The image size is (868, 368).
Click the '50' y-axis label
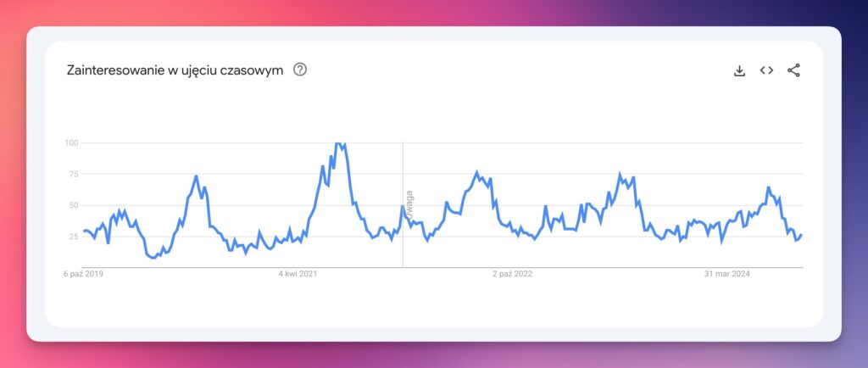coord(73,205)
